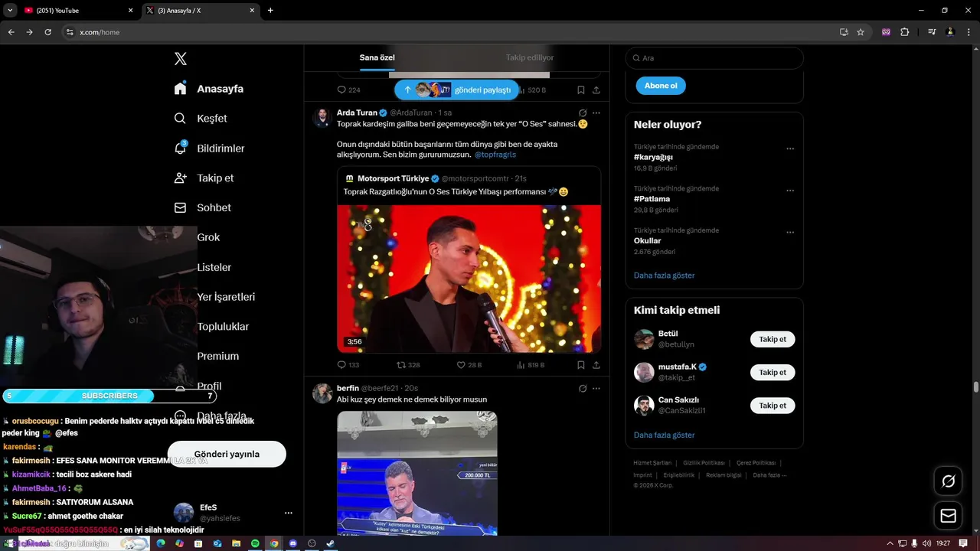The image size is (980, 551).
Task: Open Arda Turan profile avatar
Action: tap(322, 117)
